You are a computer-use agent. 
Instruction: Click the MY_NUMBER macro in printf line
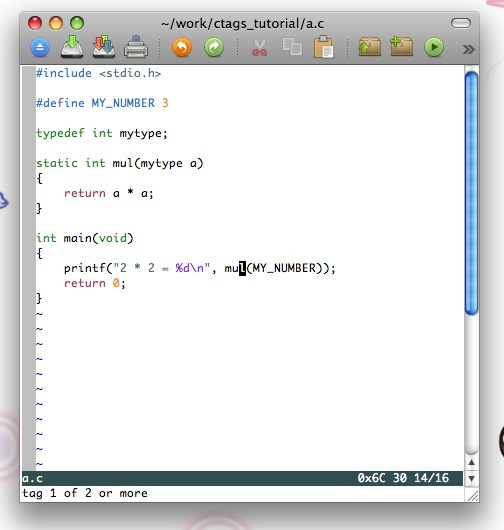[x=284, y=268]
